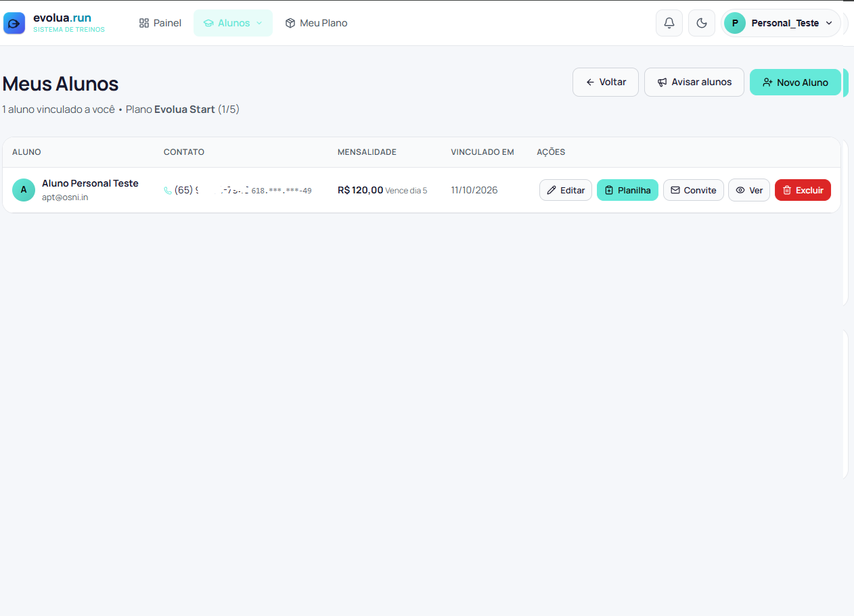854x616 pixels.
Task: Click the Alunos graduation cap icon
Action: point(208,23)
